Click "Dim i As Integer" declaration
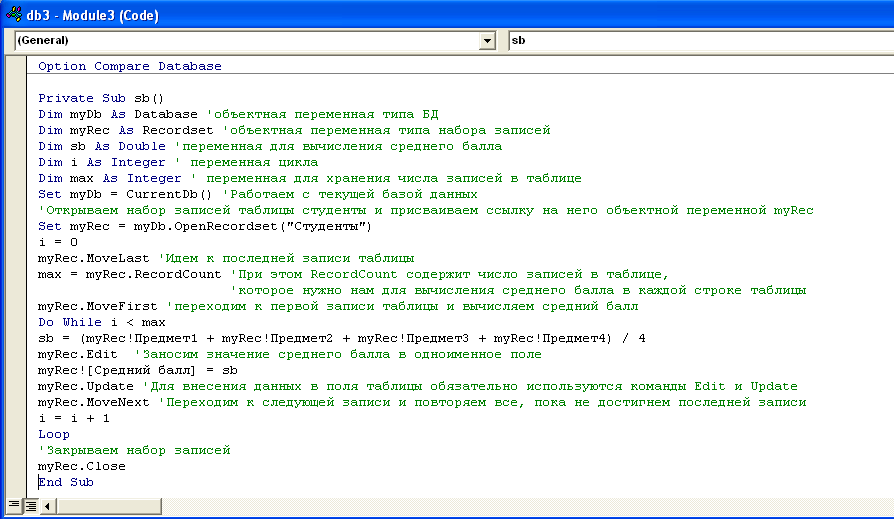The image size is (894, 519). point(102,162)
